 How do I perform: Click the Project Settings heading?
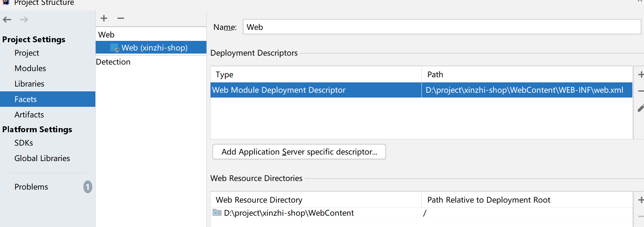(34, 39)
